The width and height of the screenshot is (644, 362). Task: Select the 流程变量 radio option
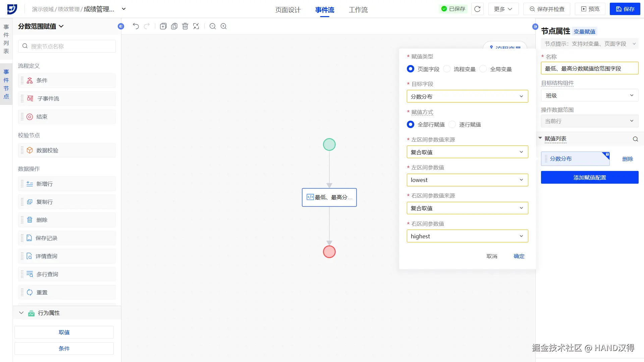coord(447,69)
